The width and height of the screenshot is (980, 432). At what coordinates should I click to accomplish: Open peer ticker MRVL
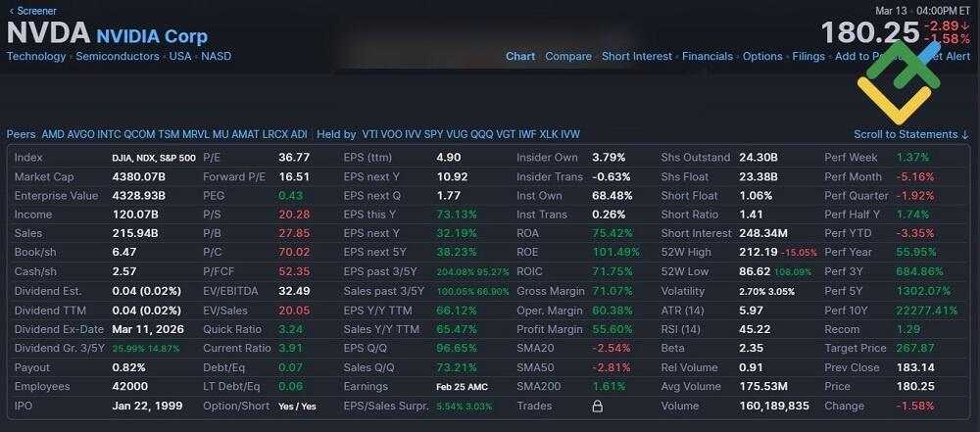[x=196, y=134]
